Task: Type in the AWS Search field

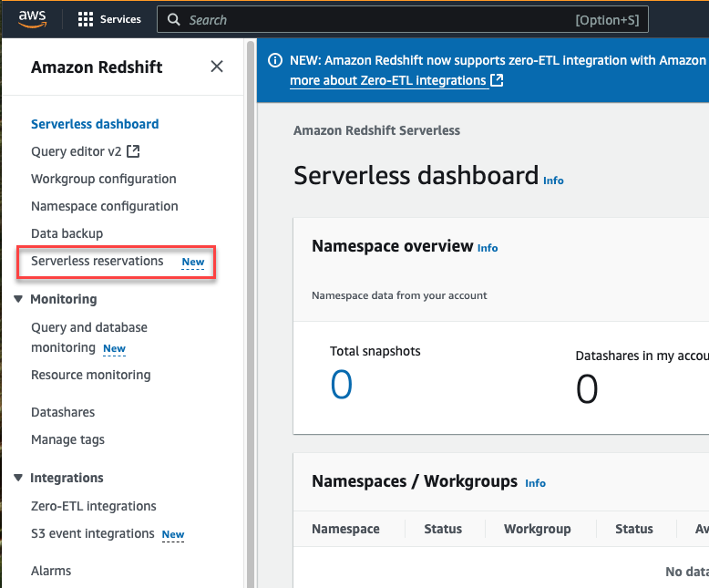Action: click(x=374, y=20)
